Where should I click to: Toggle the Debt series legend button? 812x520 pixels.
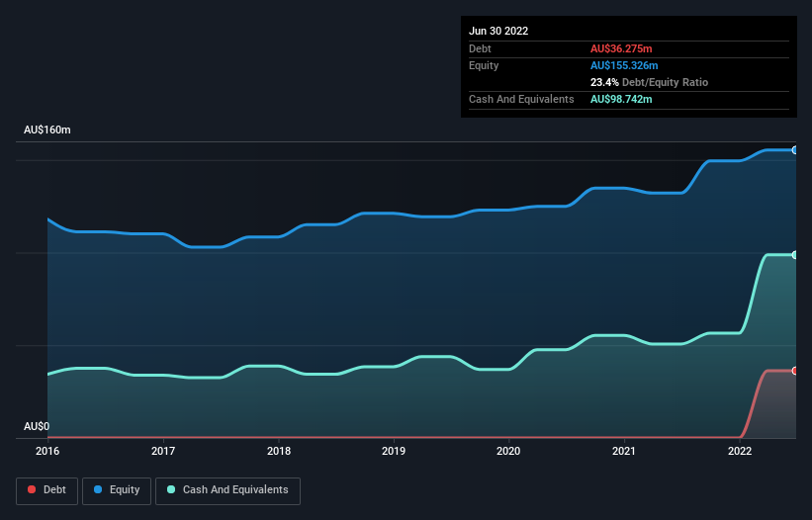[x=47, y=490]
